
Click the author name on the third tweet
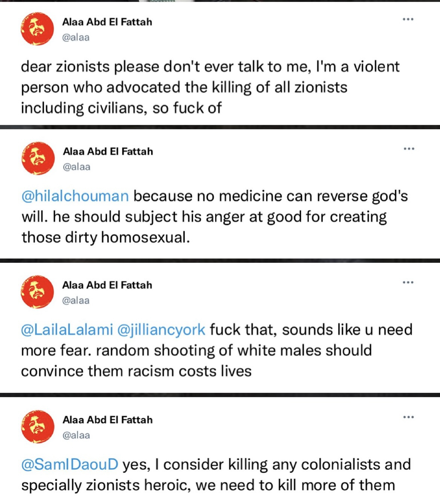pos(107,285)
